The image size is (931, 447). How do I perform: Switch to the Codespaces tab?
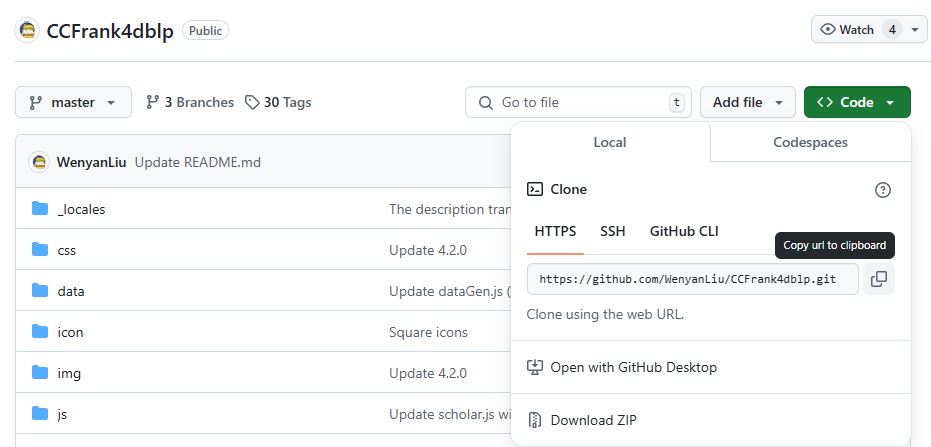point(810,142)
